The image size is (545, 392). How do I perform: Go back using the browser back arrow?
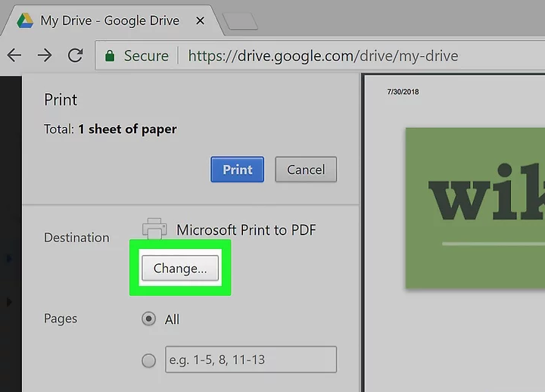14,55
